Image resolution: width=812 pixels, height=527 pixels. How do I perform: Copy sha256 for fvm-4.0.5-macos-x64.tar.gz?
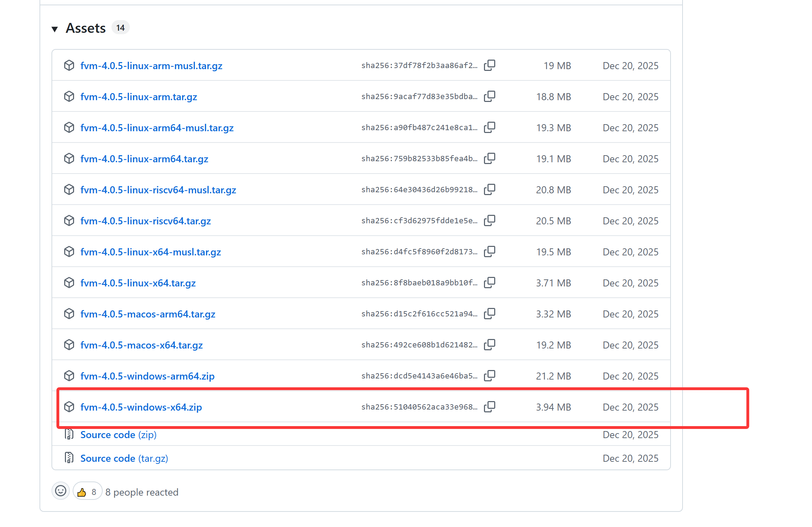(x=490, y=345)
